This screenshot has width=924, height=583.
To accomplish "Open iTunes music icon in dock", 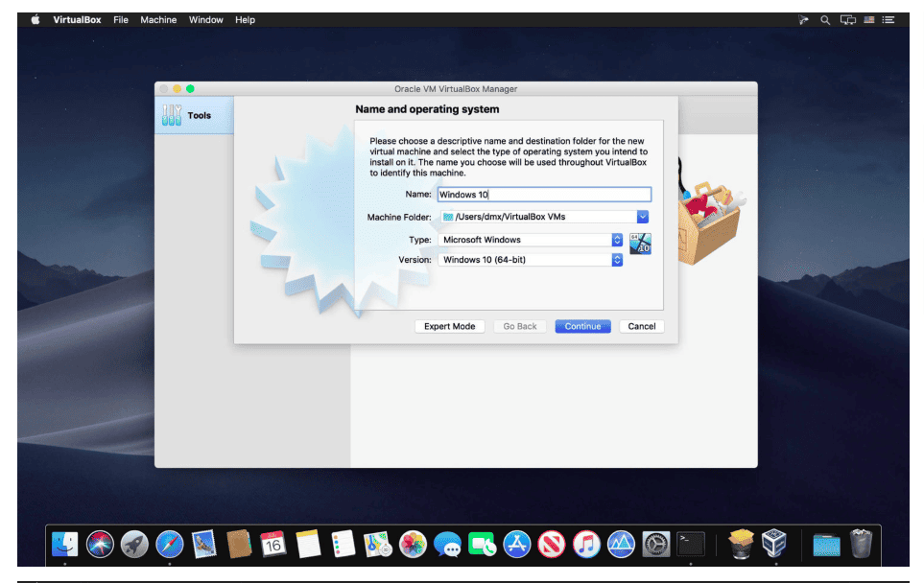I will pos(586,544).
